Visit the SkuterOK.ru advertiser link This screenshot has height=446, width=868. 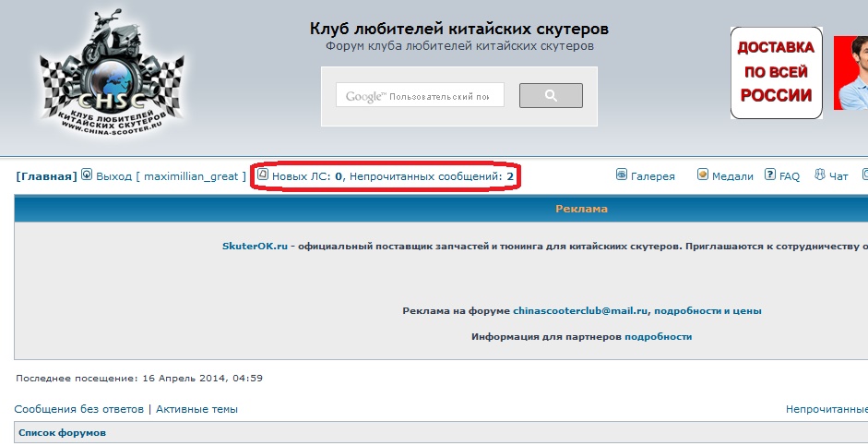pyautogui.click(x=255, y=247)
